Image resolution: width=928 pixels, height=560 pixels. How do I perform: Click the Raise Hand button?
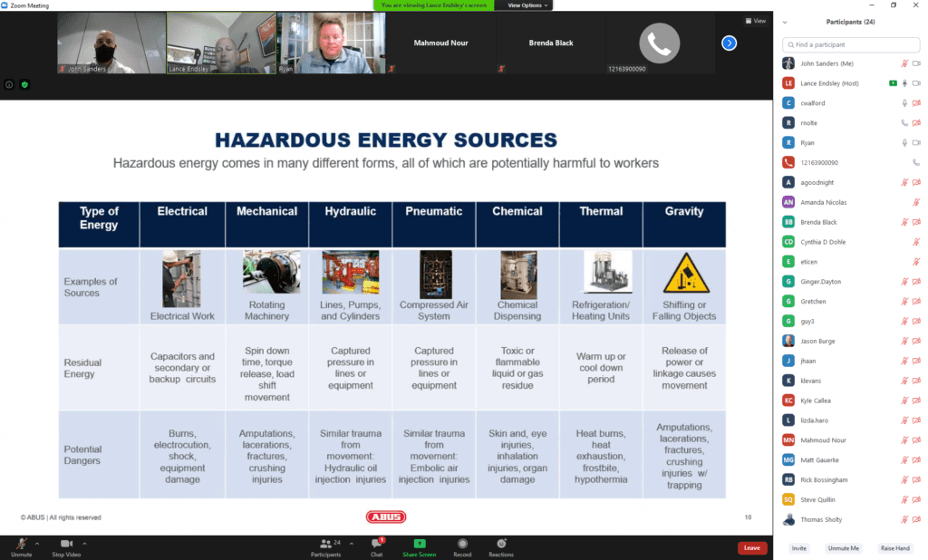point(894,548)
